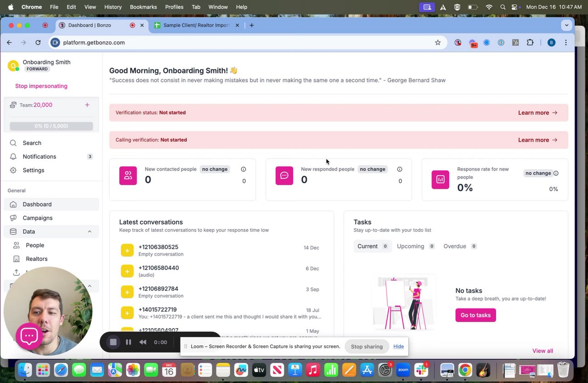The image size is (588, 383).
Task: Open the yellow icon for +12106580440
Action: pos(127,271)
